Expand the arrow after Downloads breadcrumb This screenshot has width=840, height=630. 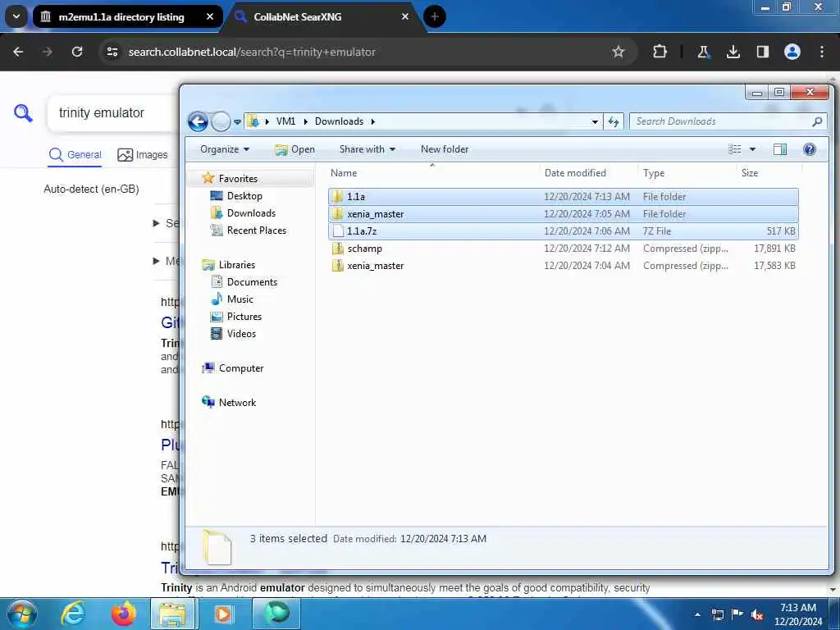point(373,121)
